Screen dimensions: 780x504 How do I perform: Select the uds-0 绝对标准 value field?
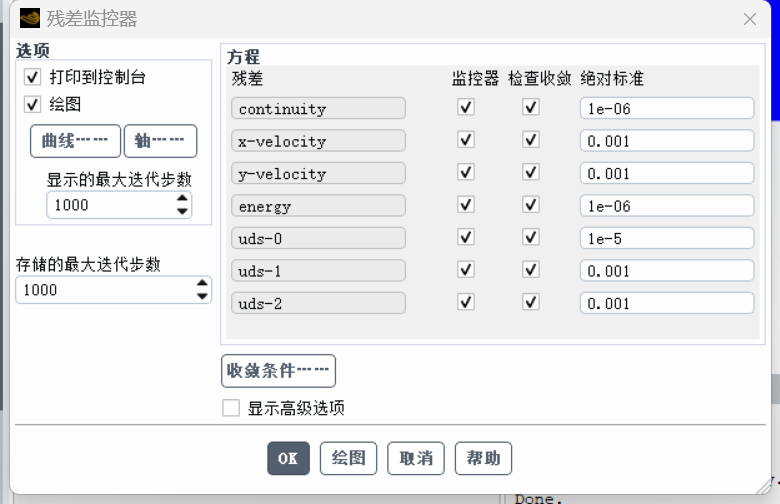point(666,238)
